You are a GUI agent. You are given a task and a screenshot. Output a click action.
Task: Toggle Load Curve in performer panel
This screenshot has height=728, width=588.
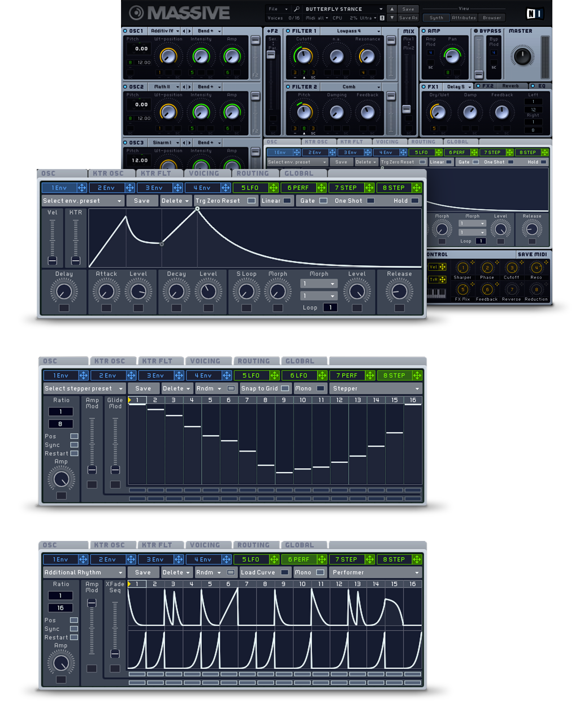pyautogui.click(x=284, y=573)
